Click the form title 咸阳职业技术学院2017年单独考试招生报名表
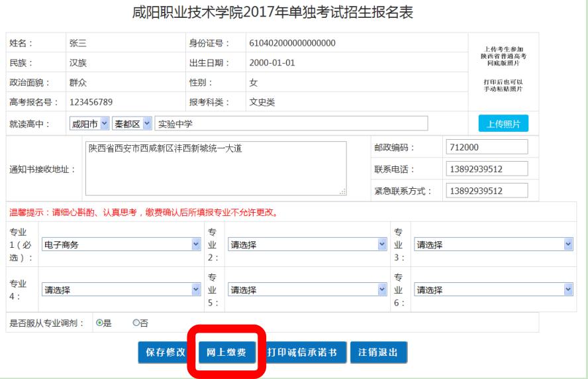Screen dimensions: 588x379 pyautogui.click(x=273, y=13)
